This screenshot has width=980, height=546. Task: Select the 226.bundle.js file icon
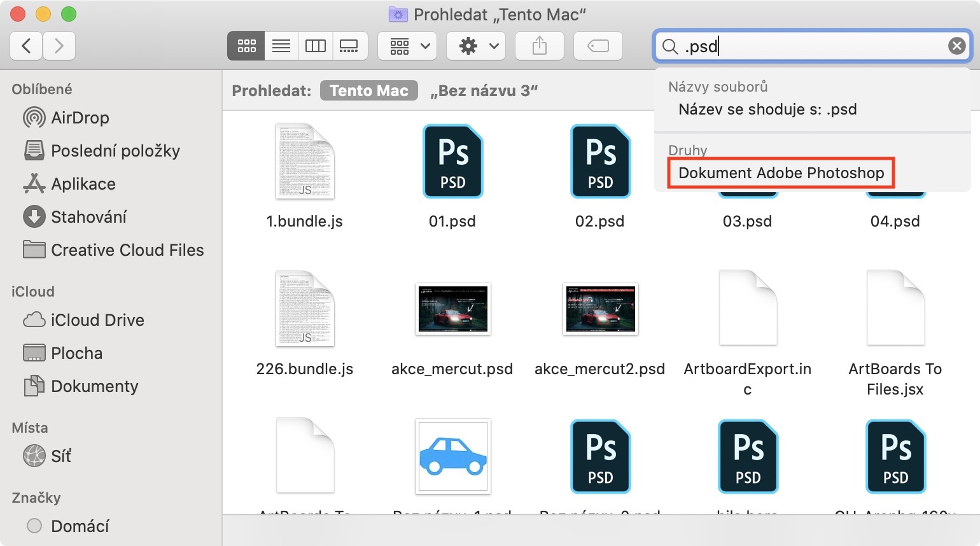click(305, 309)
